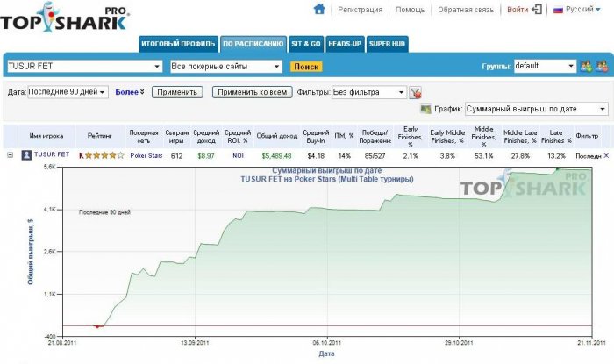Viewport: 614px width, 364px height.
Task: Click Применить ко всем button
Action: 253,92
